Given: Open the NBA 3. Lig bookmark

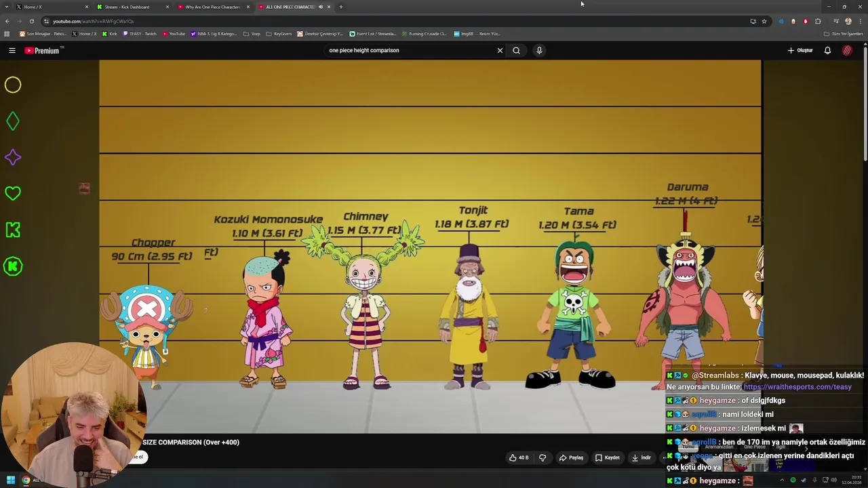Looking at the screenshot, I should click(214, 33).
